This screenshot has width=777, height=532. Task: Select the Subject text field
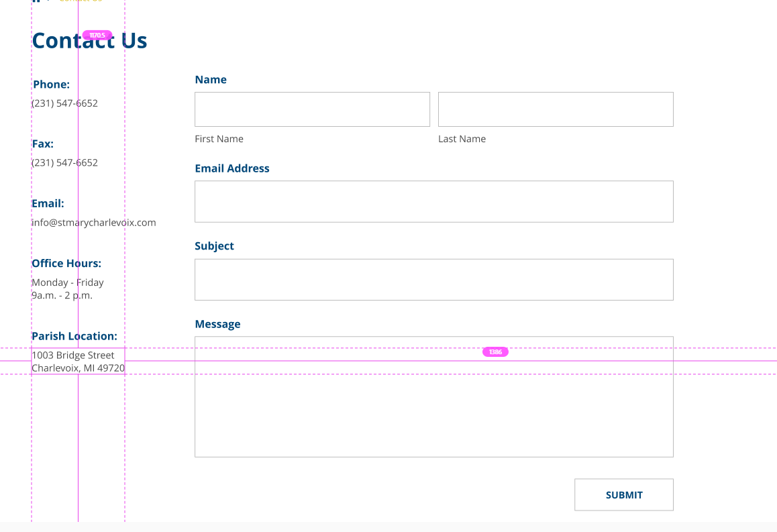(x=433, y=280)
